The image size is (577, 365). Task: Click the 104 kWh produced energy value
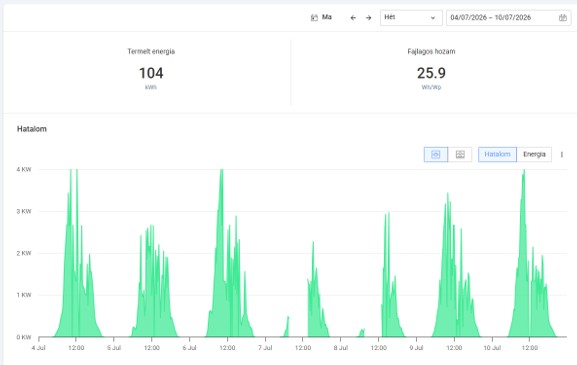click(x=151, y=73)
